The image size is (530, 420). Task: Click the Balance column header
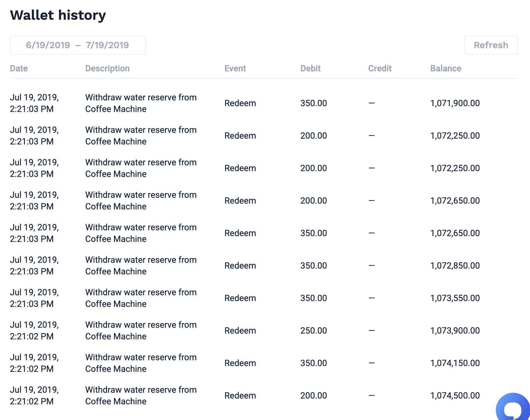[x=446, y=68]
